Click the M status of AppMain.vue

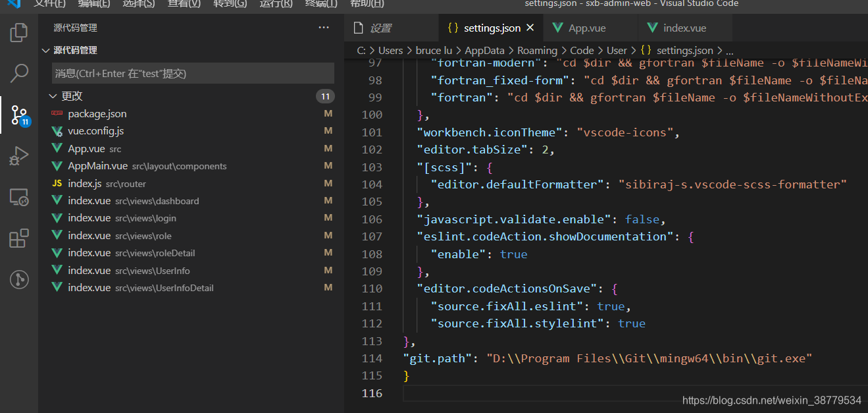[x=328, y=166]
